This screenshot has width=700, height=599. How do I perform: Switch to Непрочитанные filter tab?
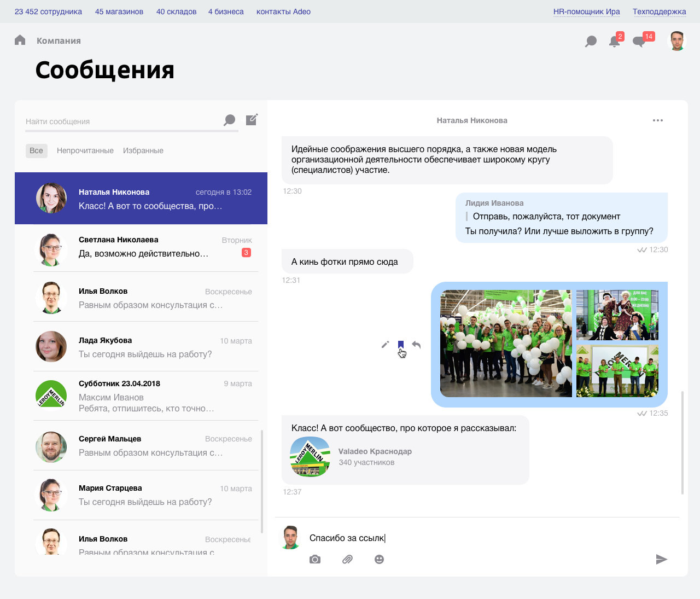click(x=85, y=150)
